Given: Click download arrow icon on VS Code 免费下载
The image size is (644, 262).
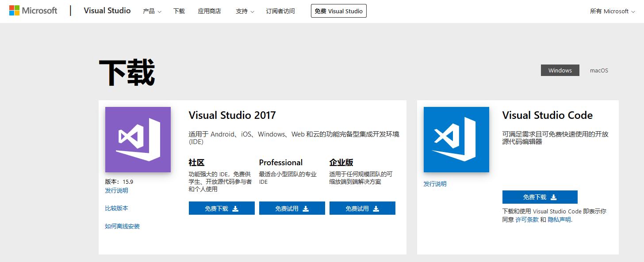Looking at the screenshot, I should 553,197.
